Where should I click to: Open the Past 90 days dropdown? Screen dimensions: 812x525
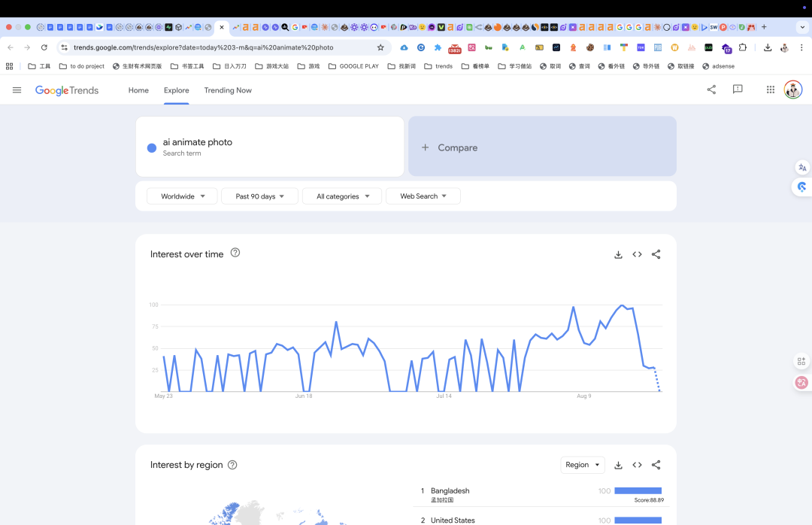[x=259, y=196]
